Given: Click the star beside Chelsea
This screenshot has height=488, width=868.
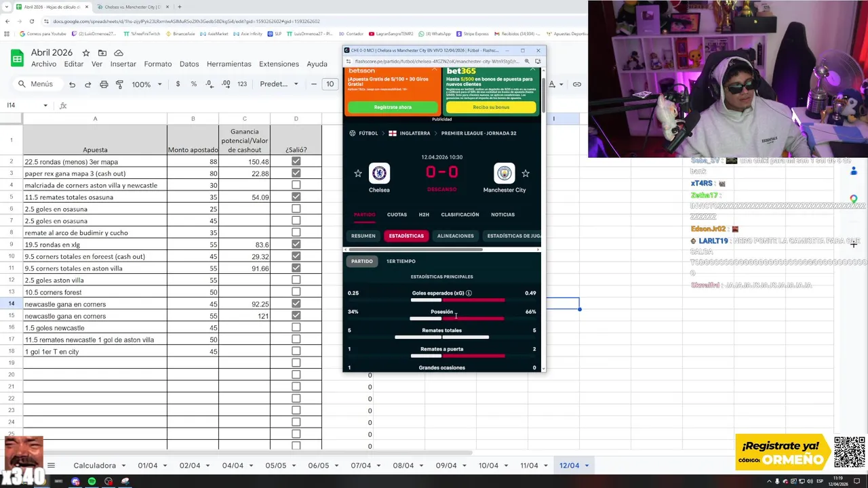Looking at the screenshot, I should click(x=358, y=174).
